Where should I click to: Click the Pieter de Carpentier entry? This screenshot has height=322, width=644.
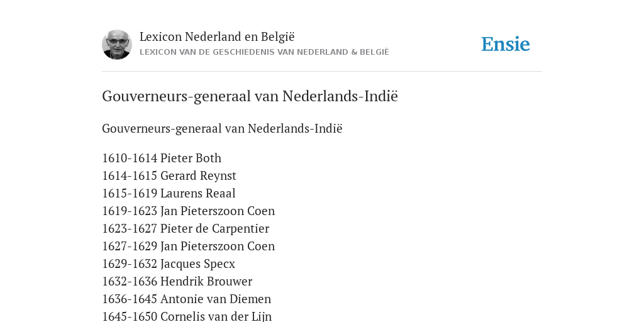(215, 228)
